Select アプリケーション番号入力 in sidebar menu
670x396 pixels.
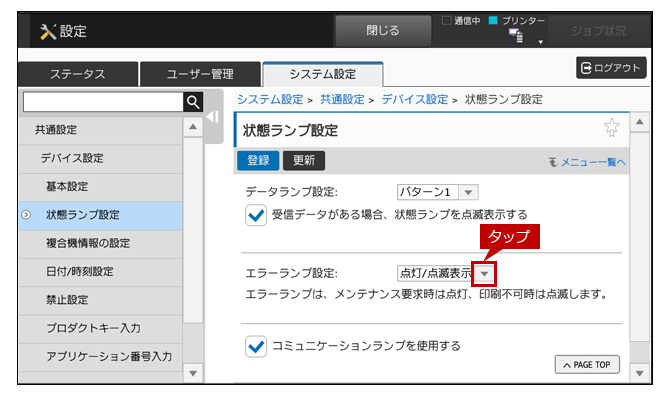click(100, 357)
